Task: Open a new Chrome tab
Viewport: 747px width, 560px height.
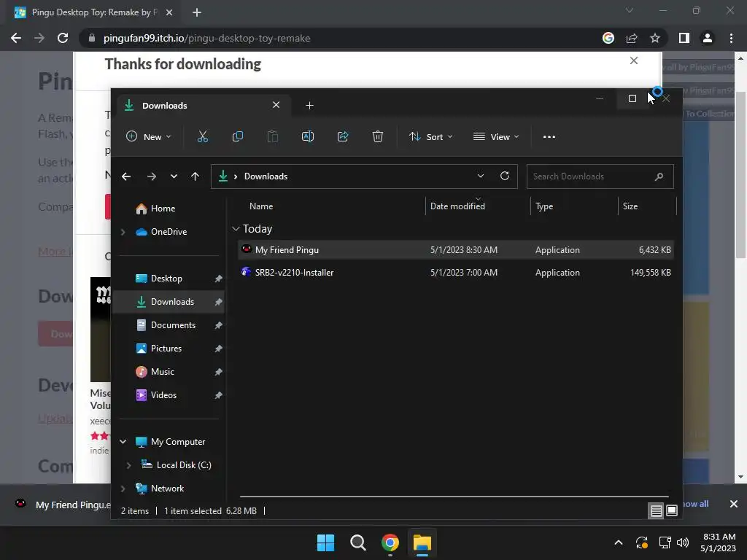Action: click(x=197, y=12)
